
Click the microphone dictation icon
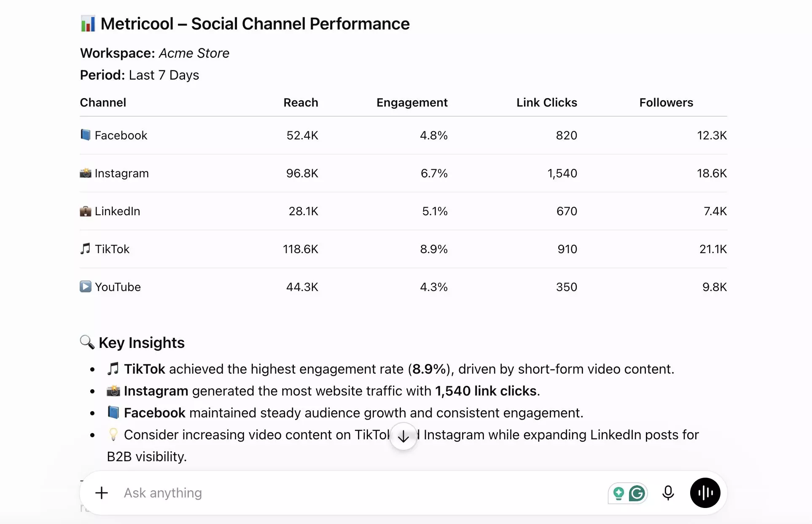click(668, 493)
